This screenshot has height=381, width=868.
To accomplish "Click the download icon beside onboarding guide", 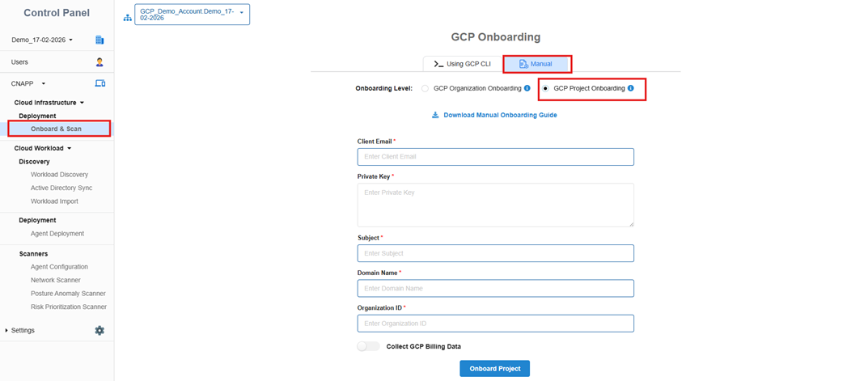I will [x=435, y=115].
